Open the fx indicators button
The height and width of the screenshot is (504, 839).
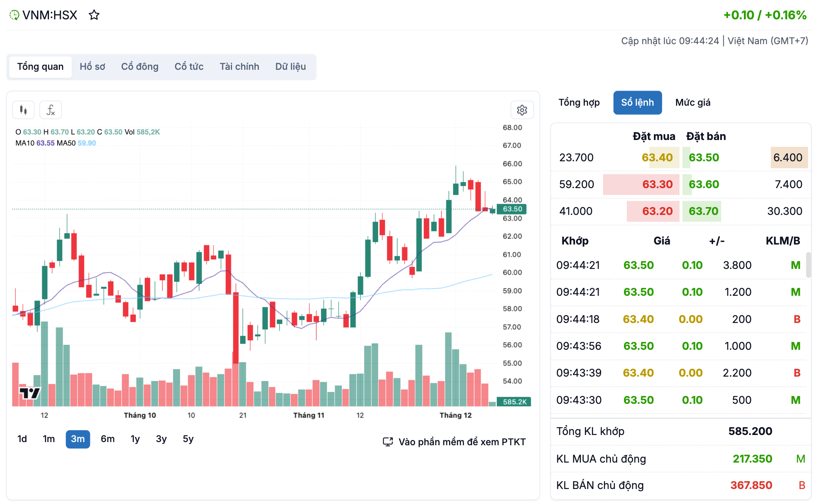pyautogui.click(x=51, y=110)
